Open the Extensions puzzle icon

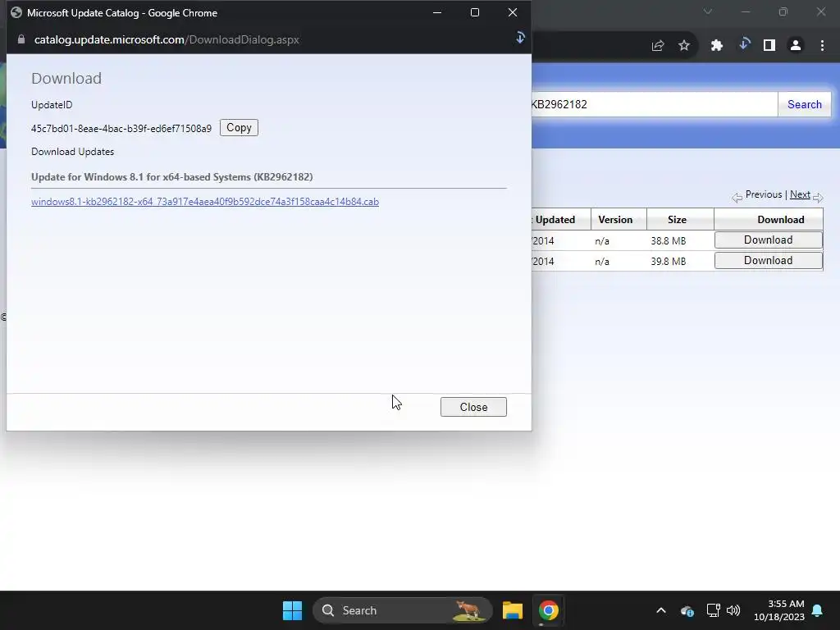[x=717, y=46]
